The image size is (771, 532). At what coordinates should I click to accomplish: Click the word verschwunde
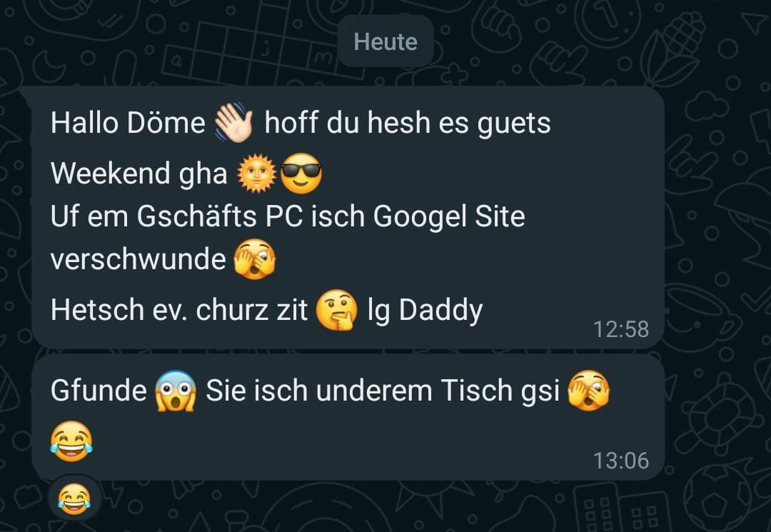[138, 259]
